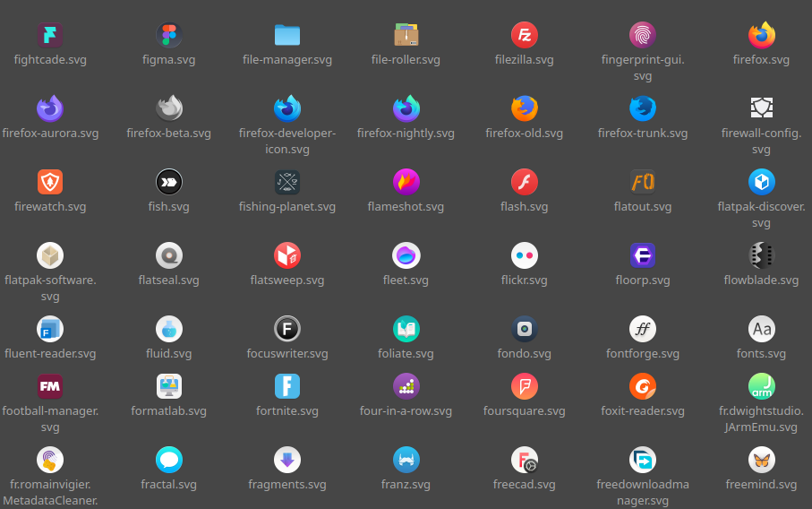Open the figma.svg icon file
The height and width of the screenshot is (509, 812).
pyautogui.click(x=169, y=35)
